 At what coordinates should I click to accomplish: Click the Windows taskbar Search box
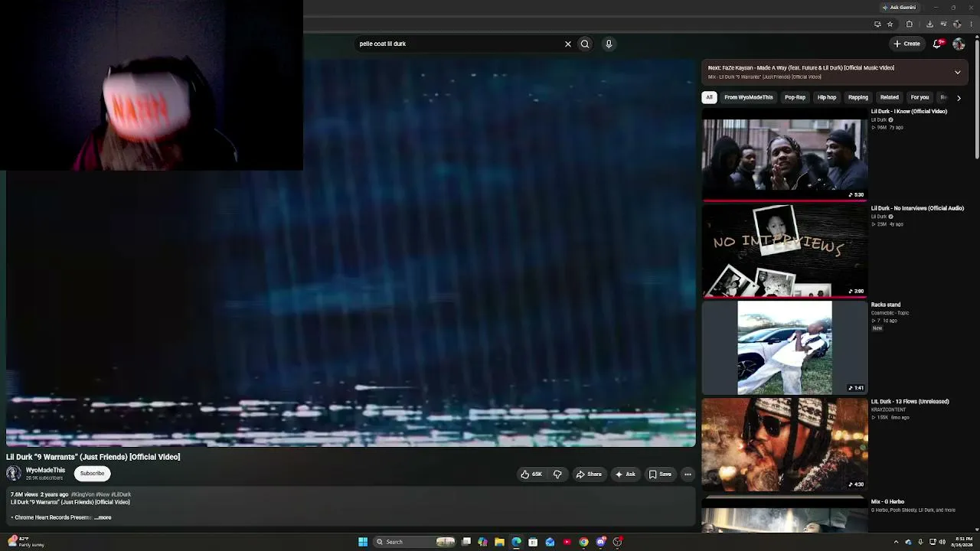point(414,542)
